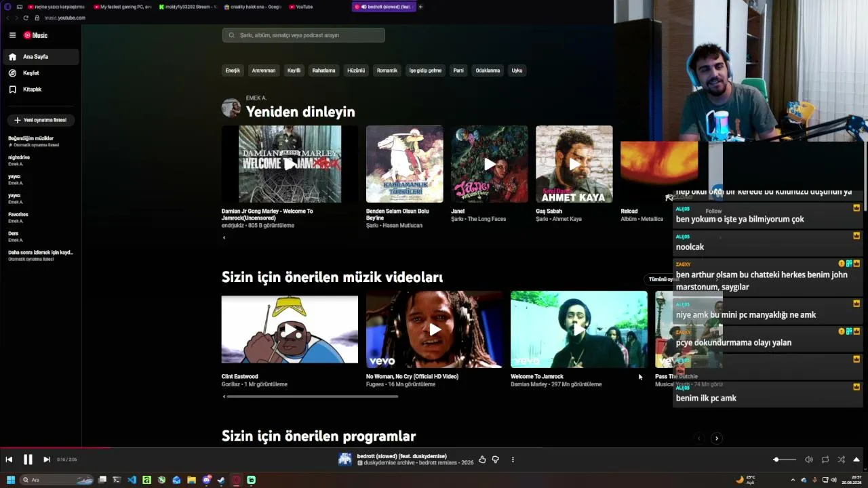Open the bedrott album art in player bar
This screenshot has height=488, width=868.
click(345, 460)
